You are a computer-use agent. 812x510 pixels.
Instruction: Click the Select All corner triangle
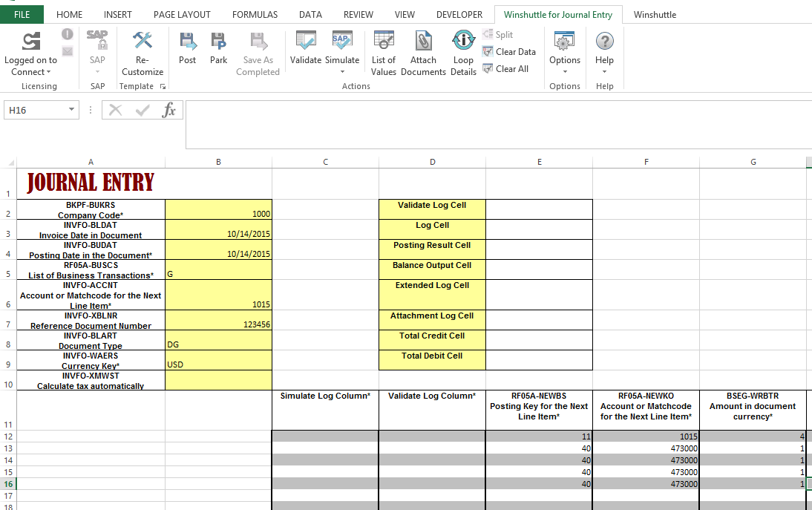click(x=11, y=163)
